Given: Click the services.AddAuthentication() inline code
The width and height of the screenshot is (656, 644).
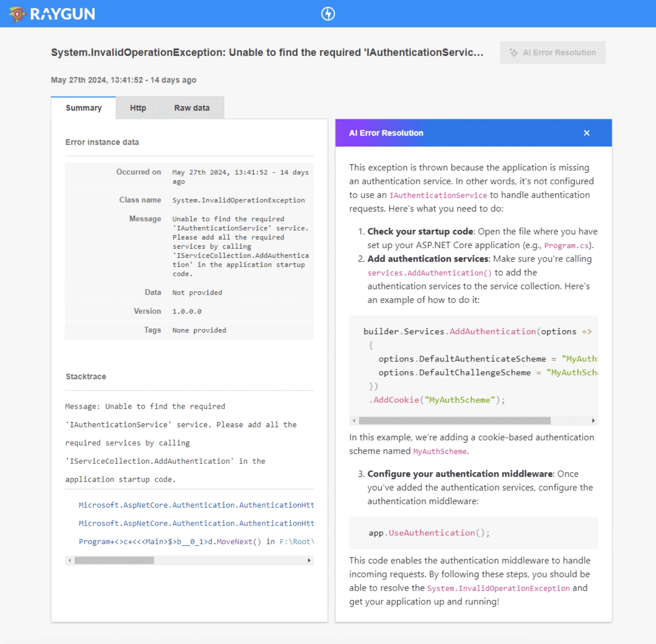Looking at the screenshot, I should point(429,273).
